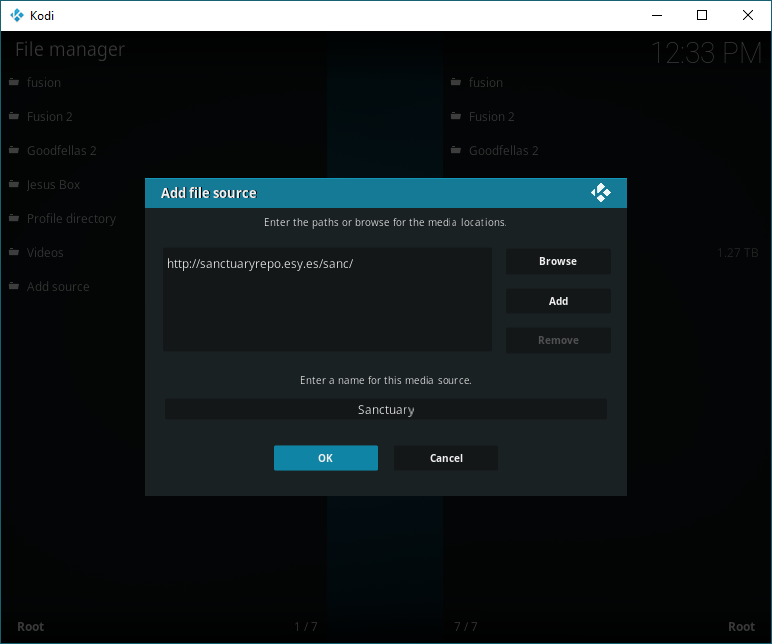Open Profile directory in file manager

click(71, 218)
